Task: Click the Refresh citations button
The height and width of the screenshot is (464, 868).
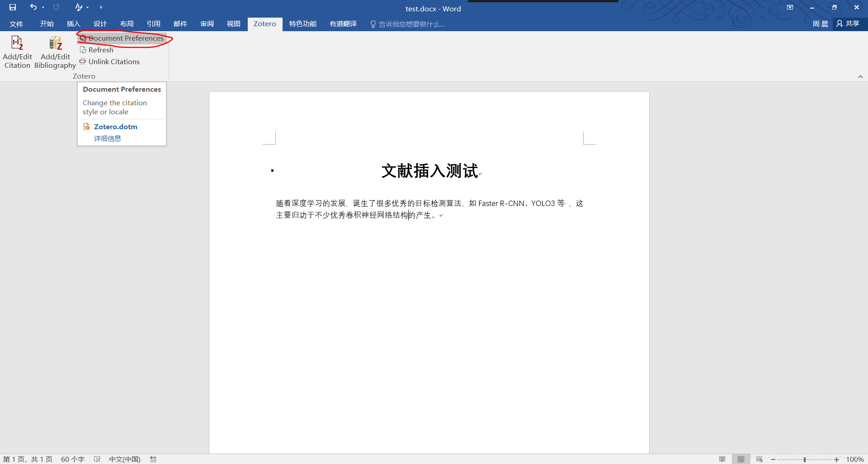Action: (96, 50)
